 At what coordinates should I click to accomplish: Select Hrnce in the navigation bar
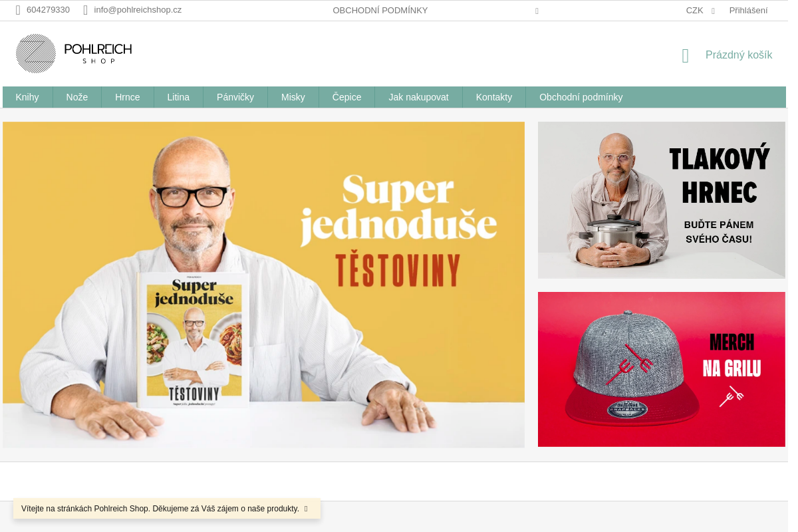(x=128, y=97)
